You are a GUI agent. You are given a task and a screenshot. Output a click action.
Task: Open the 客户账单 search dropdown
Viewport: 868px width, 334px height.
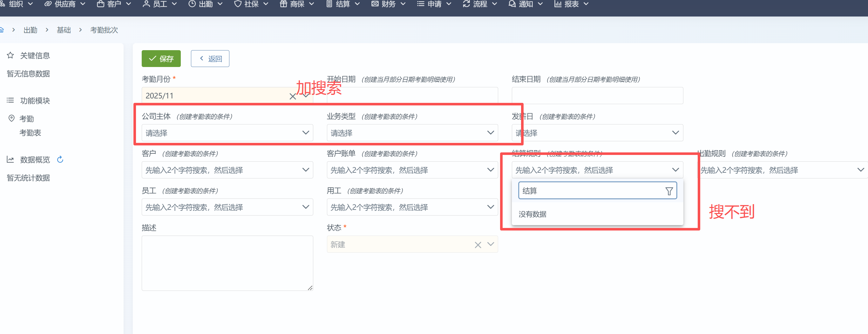pos(412,170)
